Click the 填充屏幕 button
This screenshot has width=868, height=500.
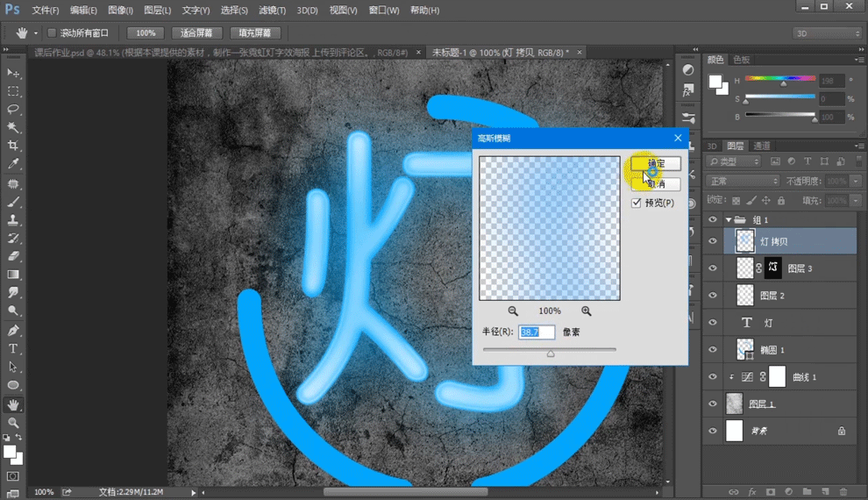[255, 33]
